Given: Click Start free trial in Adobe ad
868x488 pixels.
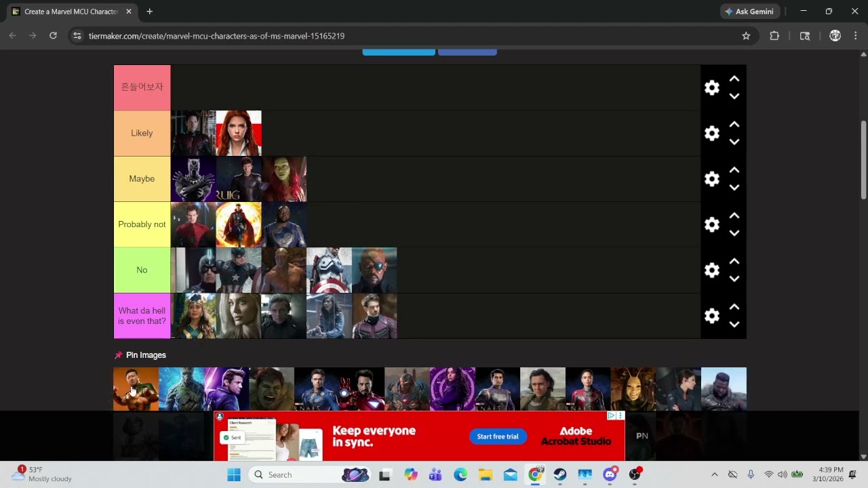Looking at the screenshot, I should click(498, 436).
